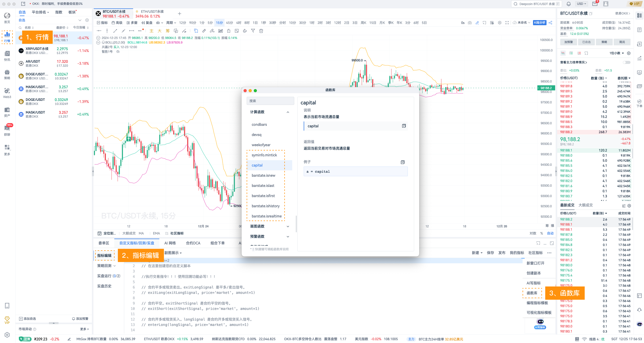This screenshot has width=644, height=343.
Task: Switch to 合约DCA tab
Action: tap(193, 243)
